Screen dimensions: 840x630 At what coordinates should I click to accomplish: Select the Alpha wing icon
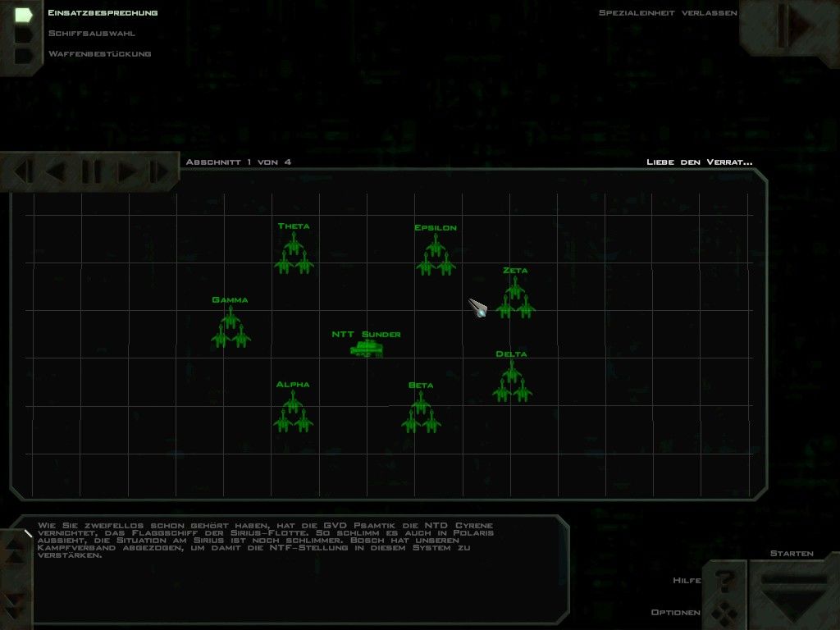coord(293,412)
